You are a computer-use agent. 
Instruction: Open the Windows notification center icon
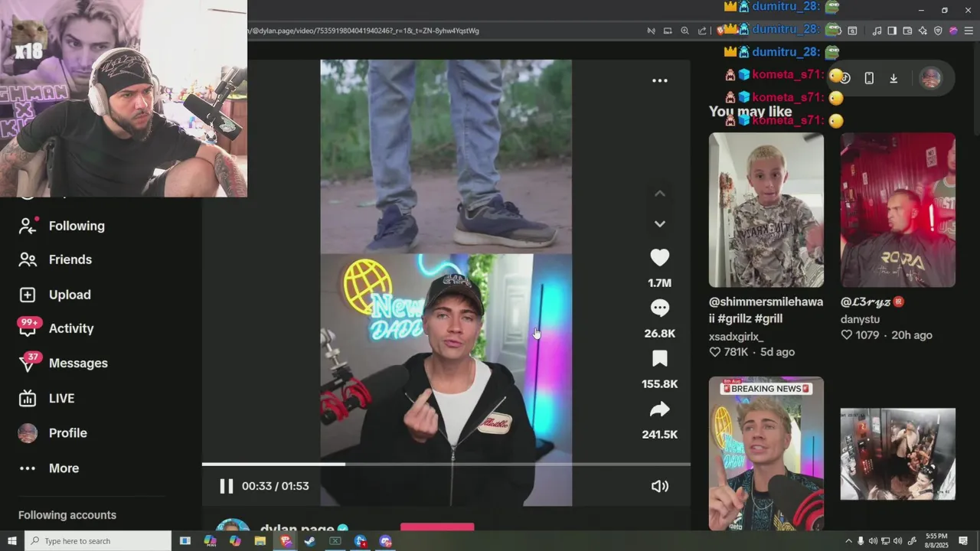(x=963, y=541)
